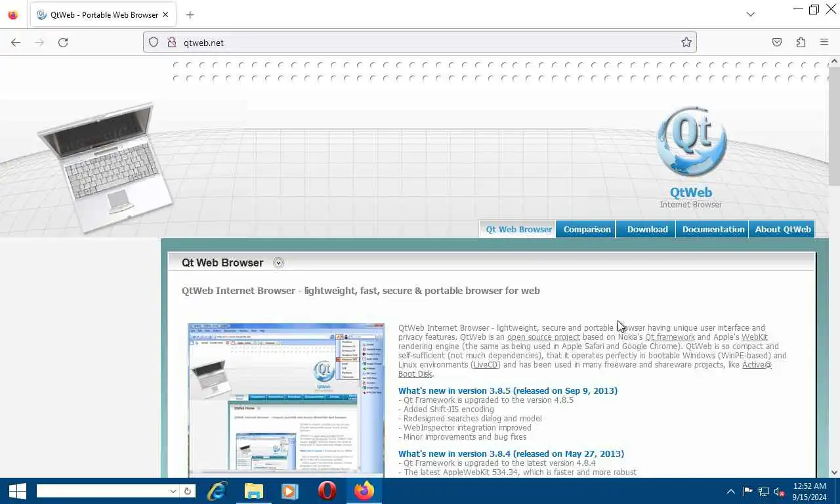Viewport: 840px width, 504px height.
Task: Click the QtWeb globe logo
Action: pos(691,142)
